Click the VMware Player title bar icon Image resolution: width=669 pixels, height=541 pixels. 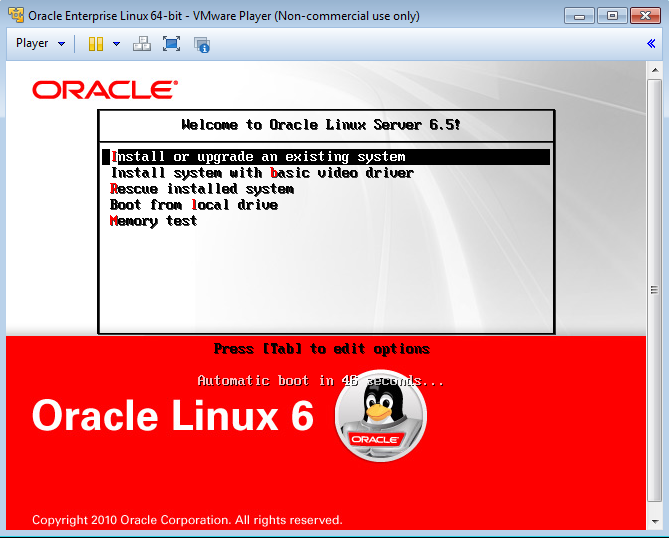point(16,15)
